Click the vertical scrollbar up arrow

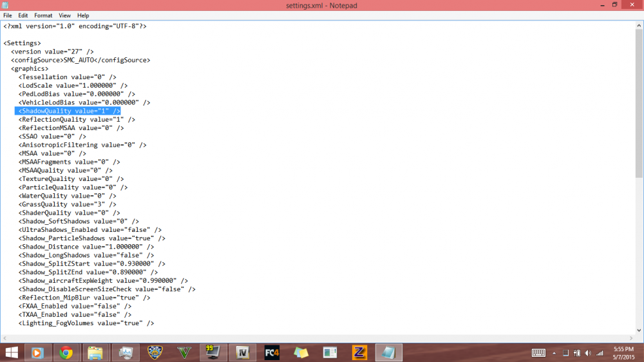click(639, 26)
